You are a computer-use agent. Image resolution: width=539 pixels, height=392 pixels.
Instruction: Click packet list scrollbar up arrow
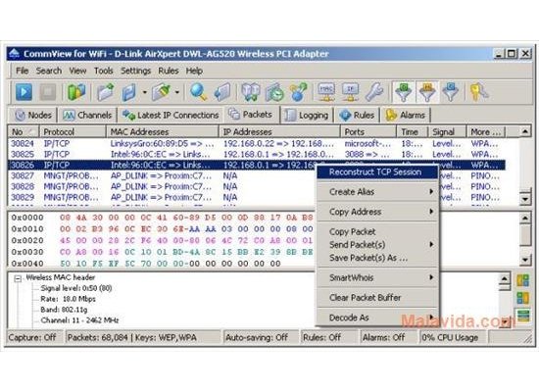coord(525,131)
